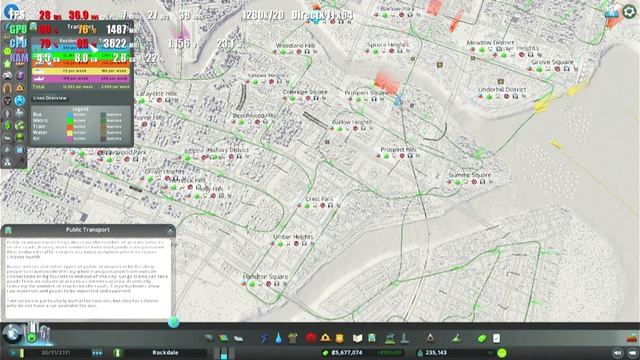Click the RCI demand bars indicator
640x360 pixels.
pyautogui.click(x=224, y=353)
